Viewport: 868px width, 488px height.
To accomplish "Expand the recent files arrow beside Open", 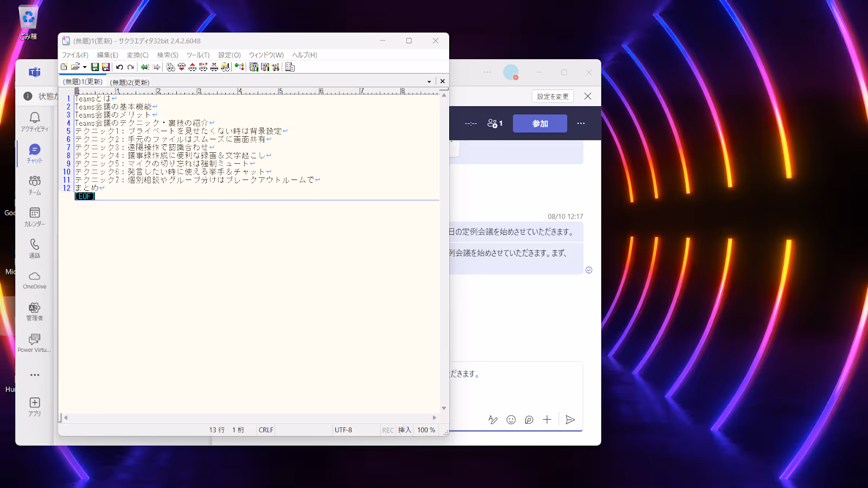I will click(x=85, y=67).
